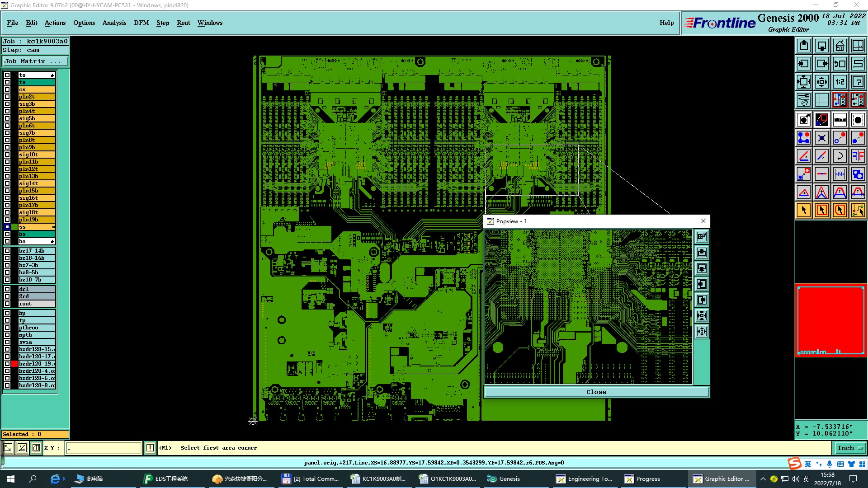Open the Inch units dropdown

click(850, 448)
